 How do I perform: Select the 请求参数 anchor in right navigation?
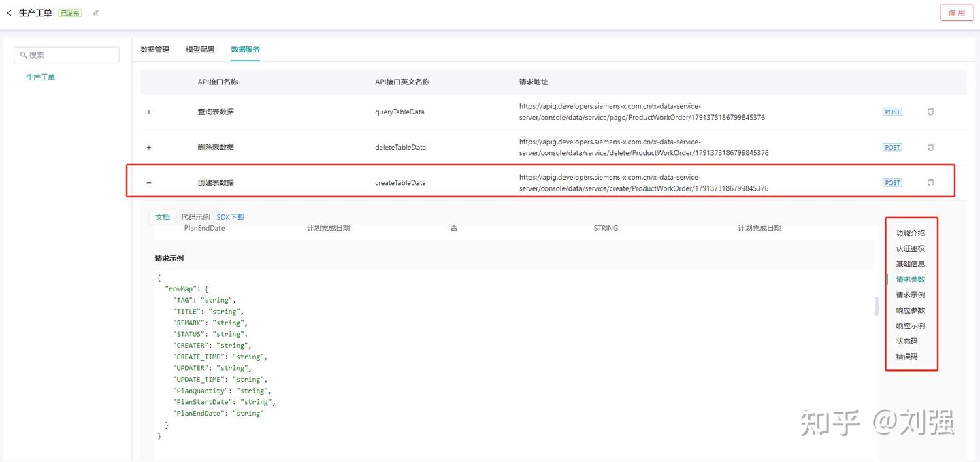click(911, 279)
